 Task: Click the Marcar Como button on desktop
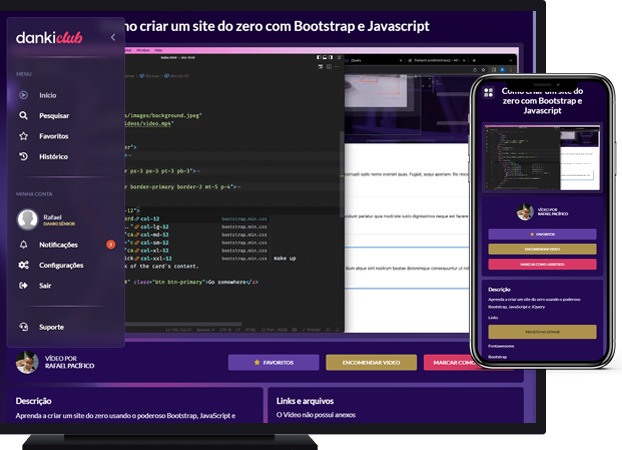(x=448, y=362)
